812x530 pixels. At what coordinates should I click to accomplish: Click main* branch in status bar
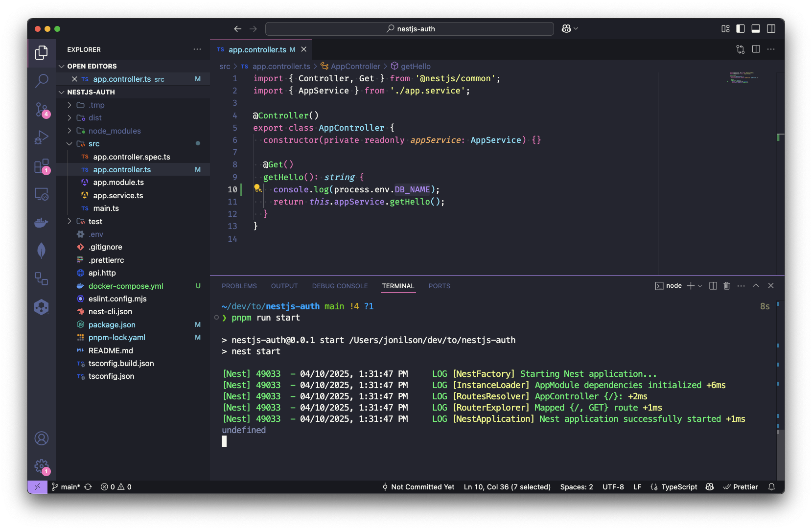66,487
